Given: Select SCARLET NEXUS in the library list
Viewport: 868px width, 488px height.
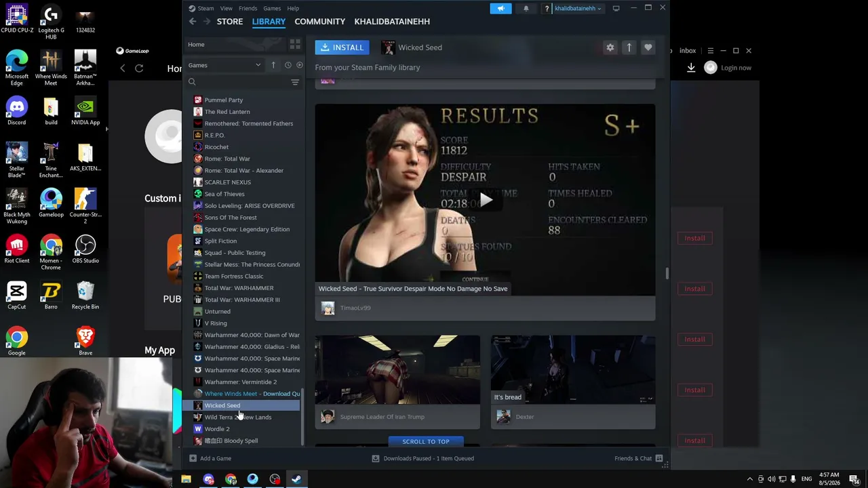Looking at the screenshot, I should point(228,182).
